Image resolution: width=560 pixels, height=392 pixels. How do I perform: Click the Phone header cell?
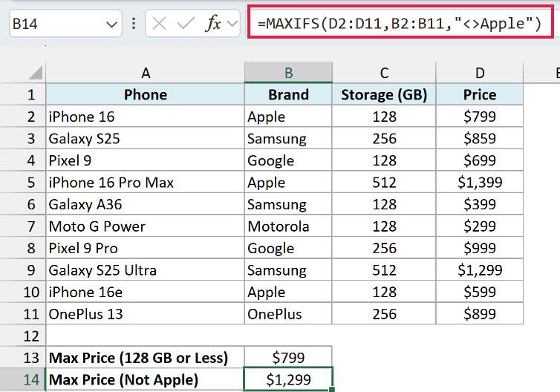click(146, 94)
